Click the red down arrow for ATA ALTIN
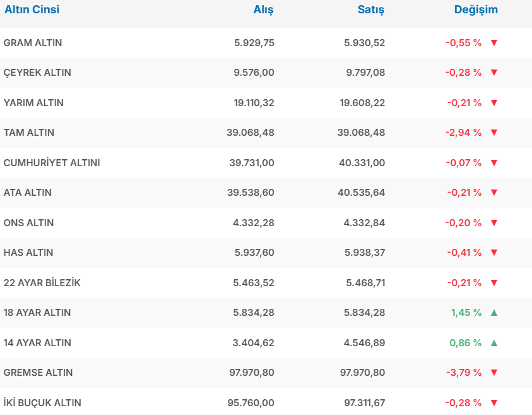This screenshot has width=532, height=415. coord(494,193)
